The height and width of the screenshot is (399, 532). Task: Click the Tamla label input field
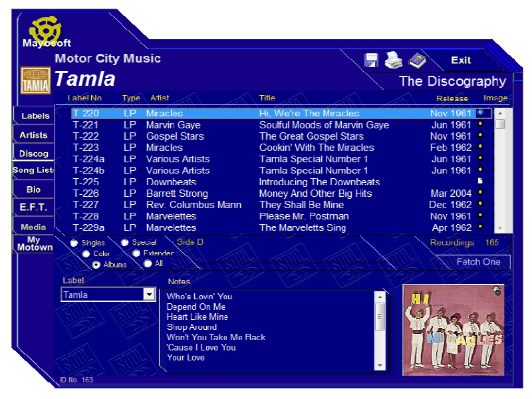point(103,295)
